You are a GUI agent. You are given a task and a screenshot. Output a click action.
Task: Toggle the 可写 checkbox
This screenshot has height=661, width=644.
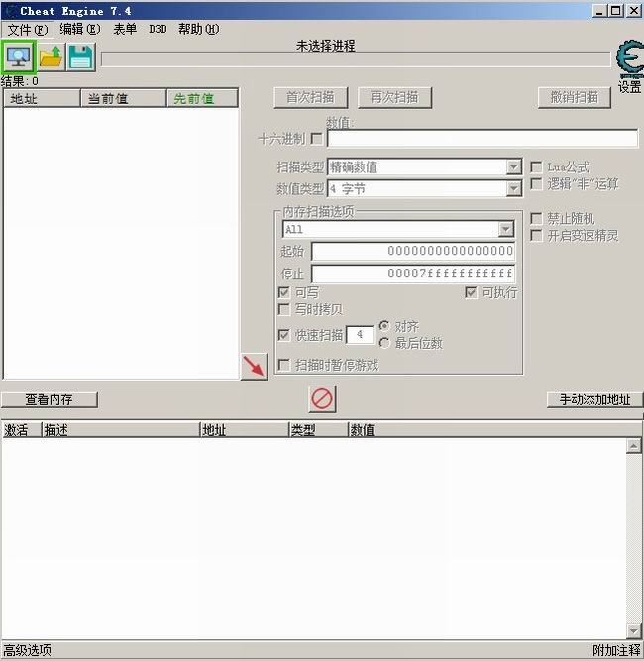(x=284, y=292)
